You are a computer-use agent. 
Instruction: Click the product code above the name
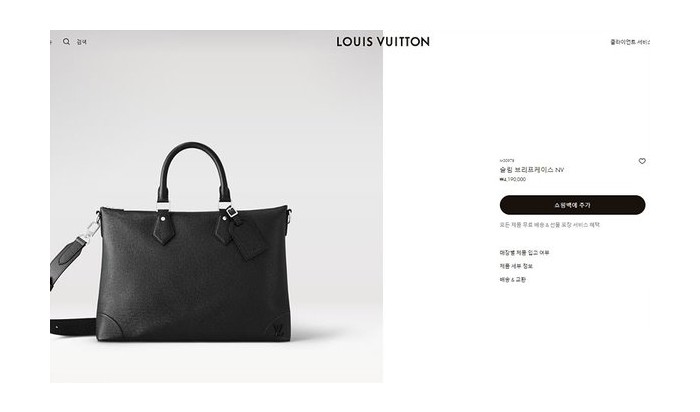(x=507, y=160)
